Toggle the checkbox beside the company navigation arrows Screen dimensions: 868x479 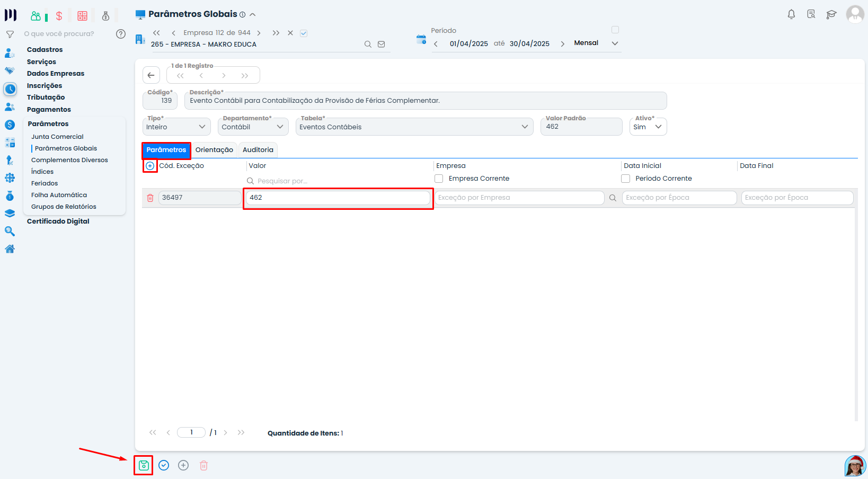pyautogui.click(x=304, y=32)
